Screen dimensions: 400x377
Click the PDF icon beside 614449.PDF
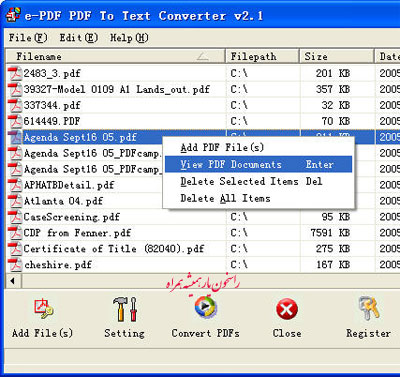pyautogui.click(x=15, y=121)
